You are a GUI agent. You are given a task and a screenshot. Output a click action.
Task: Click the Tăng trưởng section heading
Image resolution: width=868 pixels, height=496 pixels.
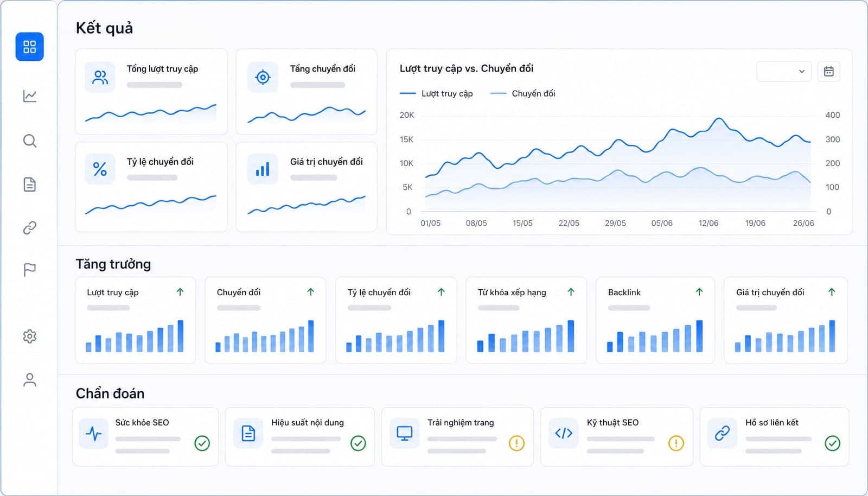point(113,264)
